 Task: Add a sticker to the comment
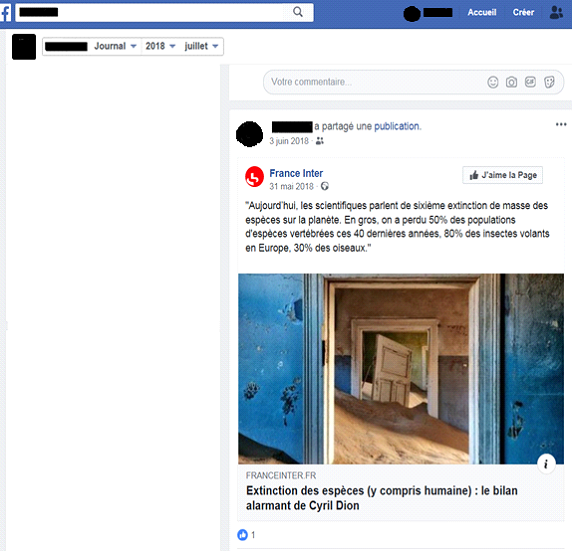549,82
